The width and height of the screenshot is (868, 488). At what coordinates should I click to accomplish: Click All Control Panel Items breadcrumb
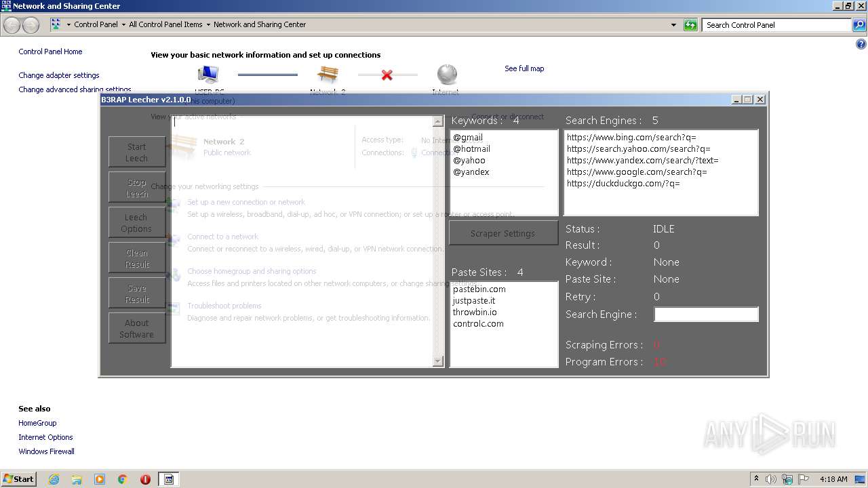(x=165, y=24)
